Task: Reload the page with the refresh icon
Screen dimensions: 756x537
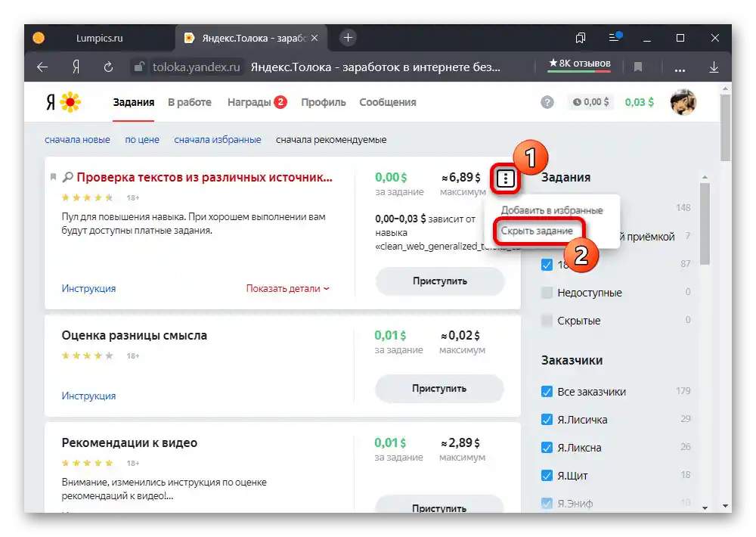Action: [x=108, y=67]
